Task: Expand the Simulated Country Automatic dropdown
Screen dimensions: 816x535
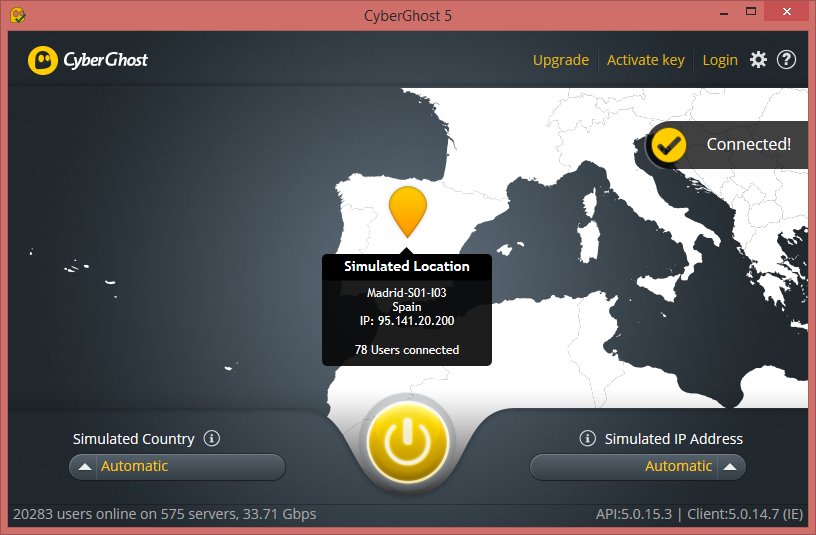Action: click(x=177, y=466)
